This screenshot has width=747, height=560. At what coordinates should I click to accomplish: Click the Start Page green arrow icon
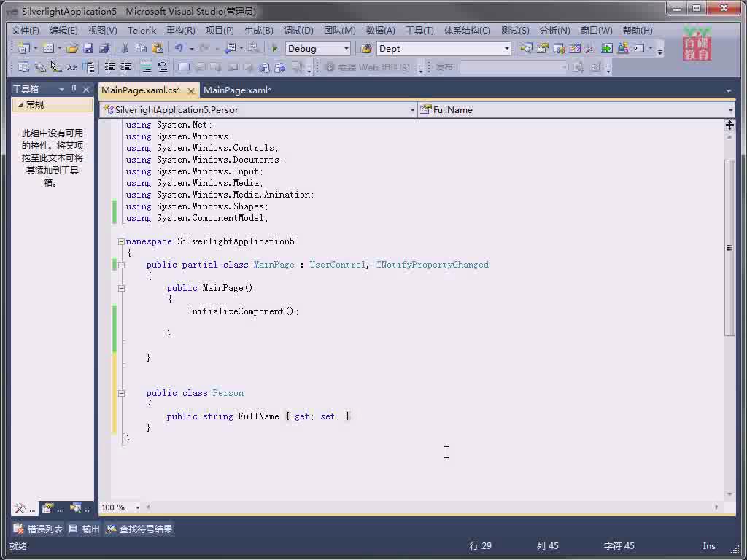click(x=606, y=48)
